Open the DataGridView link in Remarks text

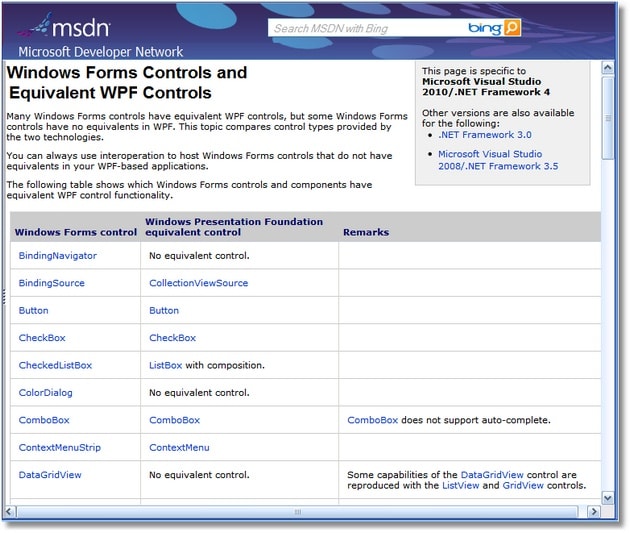[x=492, y=474]
